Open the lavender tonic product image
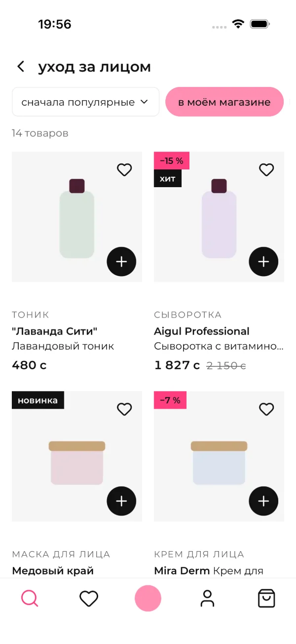296x644 pixels. pyautogui.click(x=77, y=217)
